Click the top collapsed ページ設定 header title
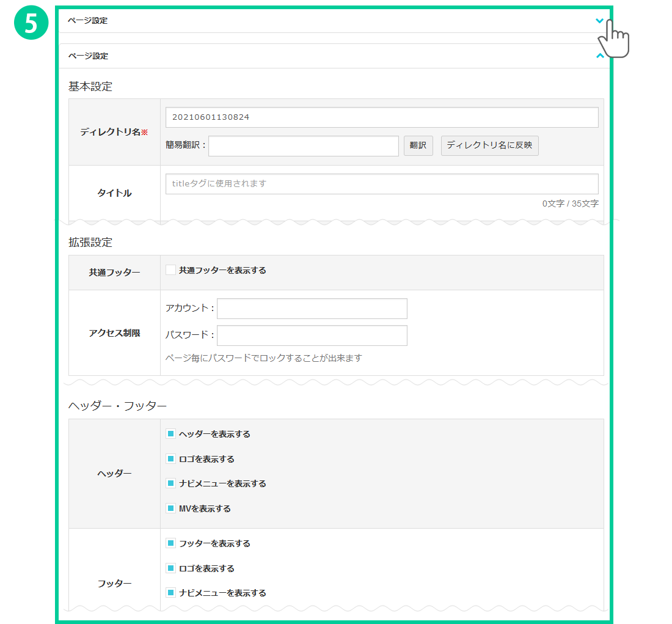This screenshot has height=624, width=672. 88,21
